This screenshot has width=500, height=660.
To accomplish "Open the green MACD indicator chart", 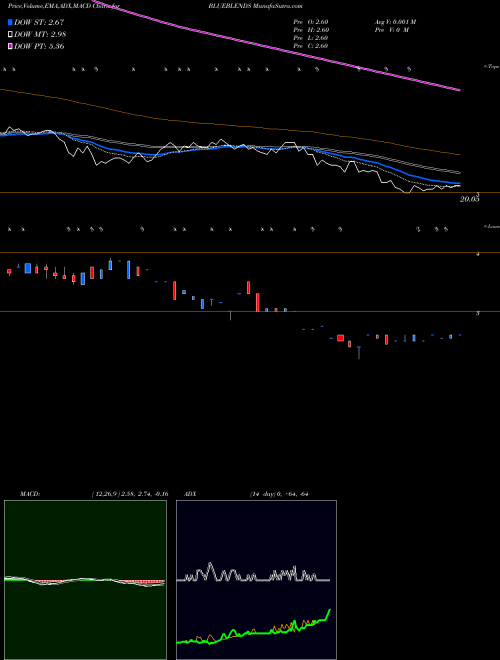I will [x=85, y=580].
